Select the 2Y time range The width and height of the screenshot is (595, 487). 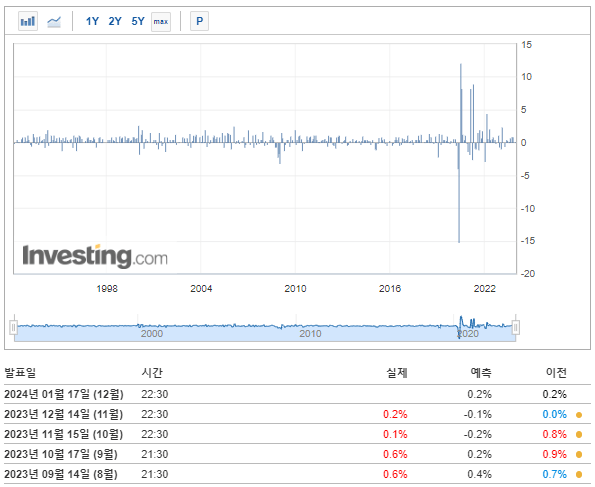point(115,21)
